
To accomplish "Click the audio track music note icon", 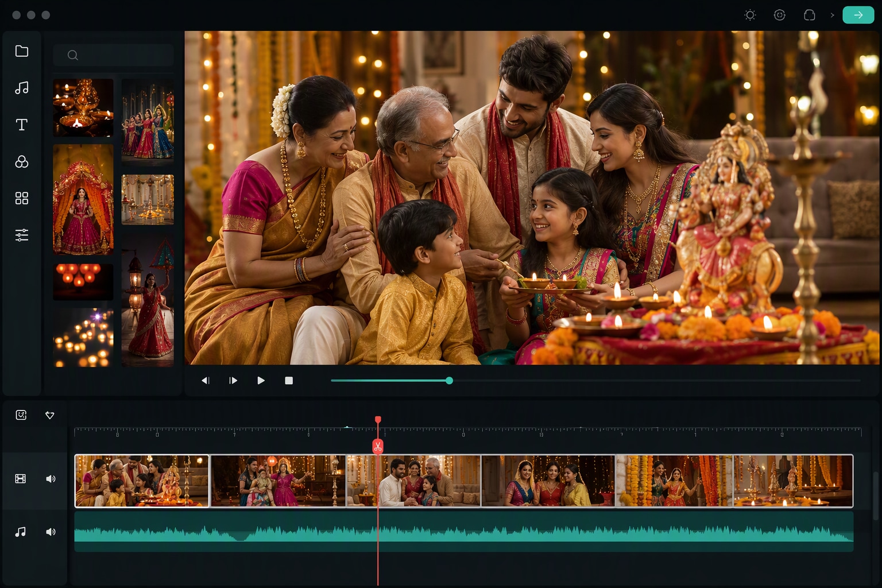I will pyautogui.click(x=21, y=532).
